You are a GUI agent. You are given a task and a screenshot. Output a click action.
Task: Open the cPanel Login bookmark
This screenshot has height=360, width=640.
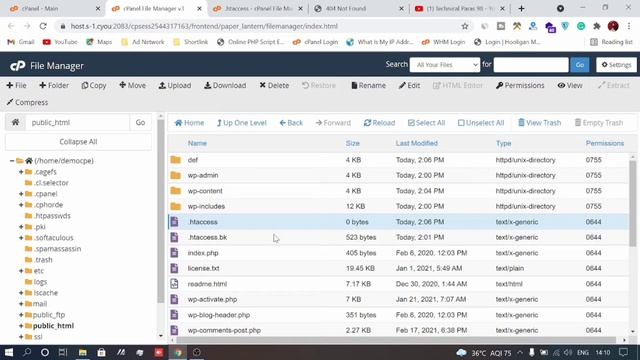(x=315, y=42)
